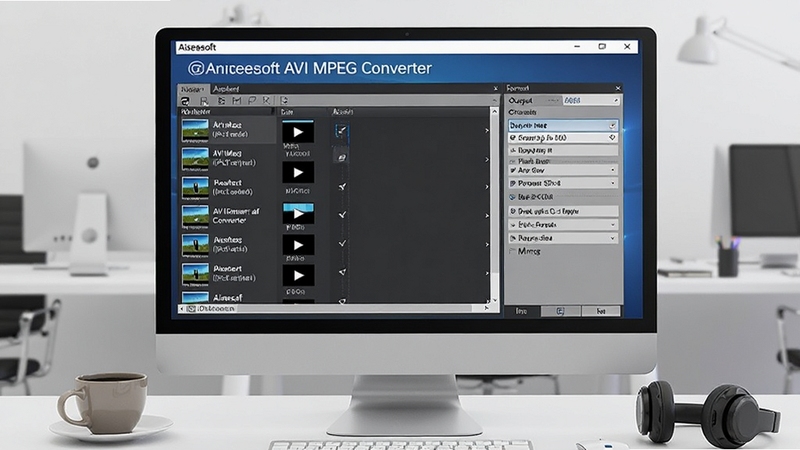Screen dimensions: 800x450
Task: Select the landscape thumbnail of the second file
Action: pos(195,159)
